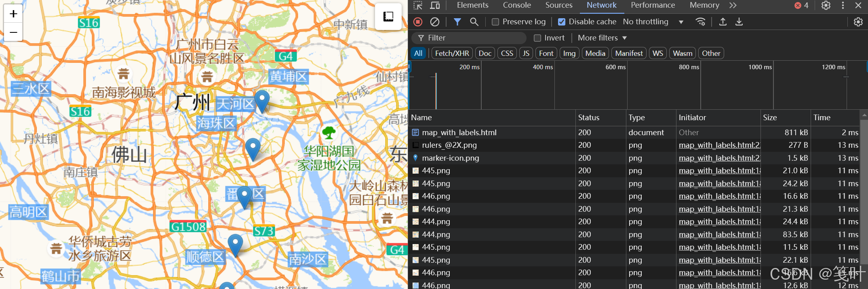The height and width of the screenshot is (289, 868).
Task: Toggle the network filter funnel icon
Action: (x=457, y=22)
